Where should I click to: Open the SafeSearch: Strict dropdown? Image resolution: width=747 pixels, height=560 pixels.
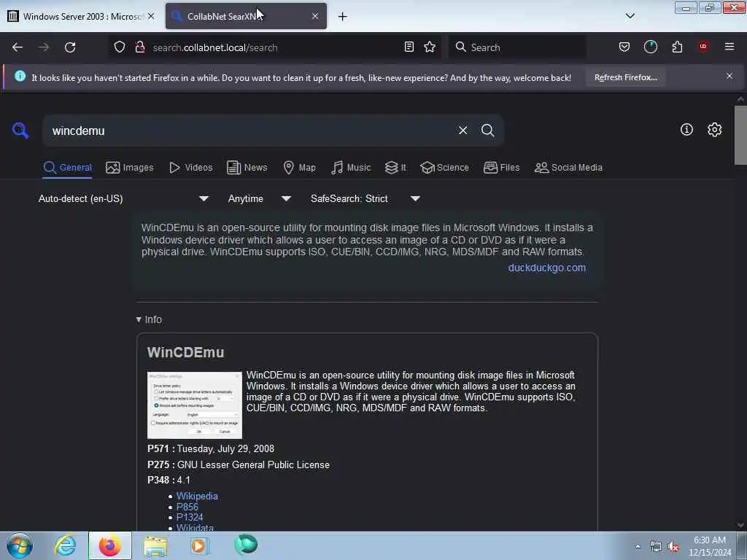pos(365,198)
